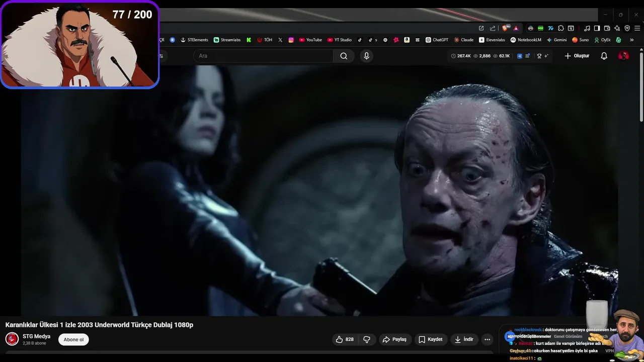Viewport: 644px width, 362px height.
Task: Open the Amazon bookmark icon
Action: point(407,40)
